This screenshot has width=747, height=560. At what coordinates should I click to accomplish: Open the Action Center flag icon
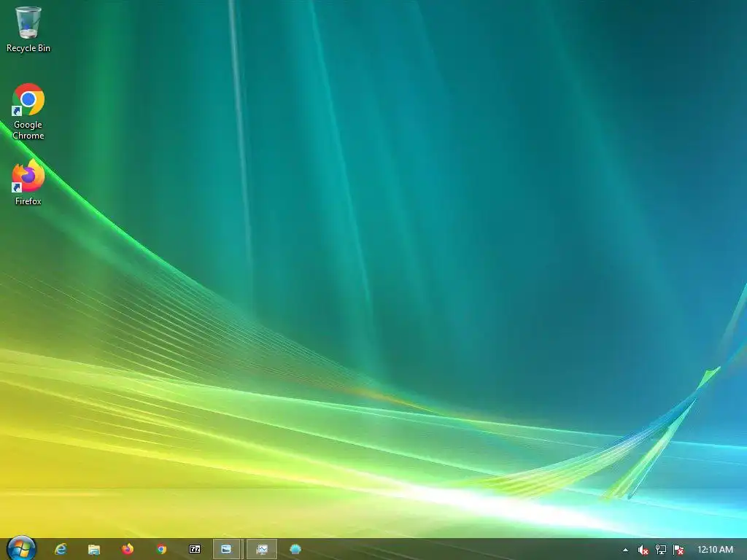(x=678, y=550)
